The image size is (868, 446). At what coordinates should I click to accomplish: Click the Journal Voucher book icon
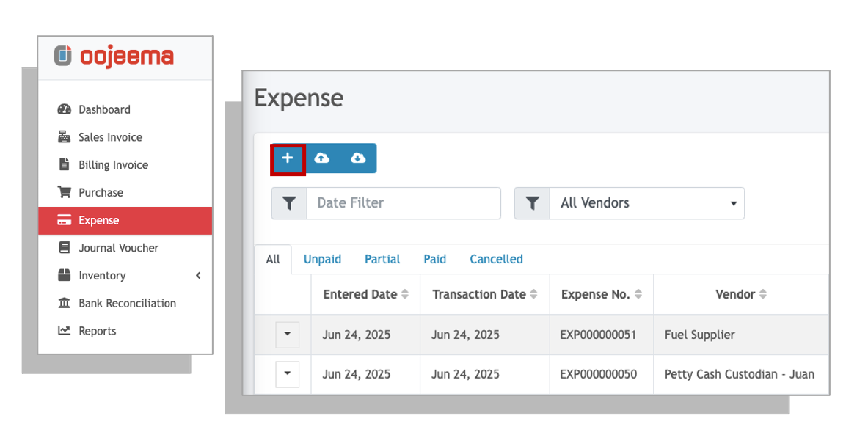65,247
